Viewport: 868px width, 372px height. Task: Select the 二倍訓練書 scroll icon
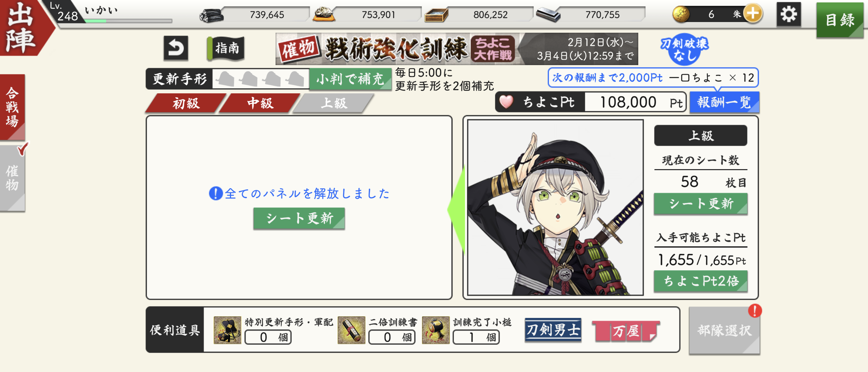point(351,330)
